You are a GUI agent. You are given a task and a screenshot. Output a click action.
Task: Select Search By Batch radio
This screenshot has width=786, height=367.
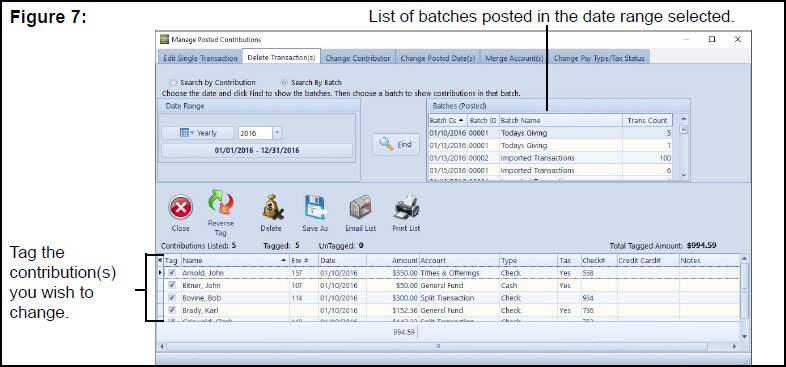point(284,83)
